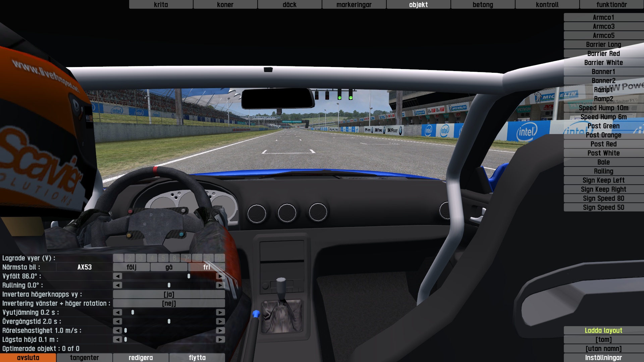This screenshot has height=362, width=644.
Task: Click left arrow for Vyfält field of view
Action: tap(117, 276)
